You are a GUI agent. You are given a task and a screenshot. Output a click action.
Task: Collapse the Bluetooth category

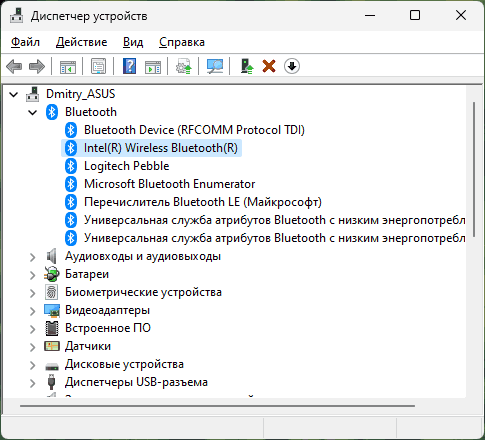pos(33,112)
